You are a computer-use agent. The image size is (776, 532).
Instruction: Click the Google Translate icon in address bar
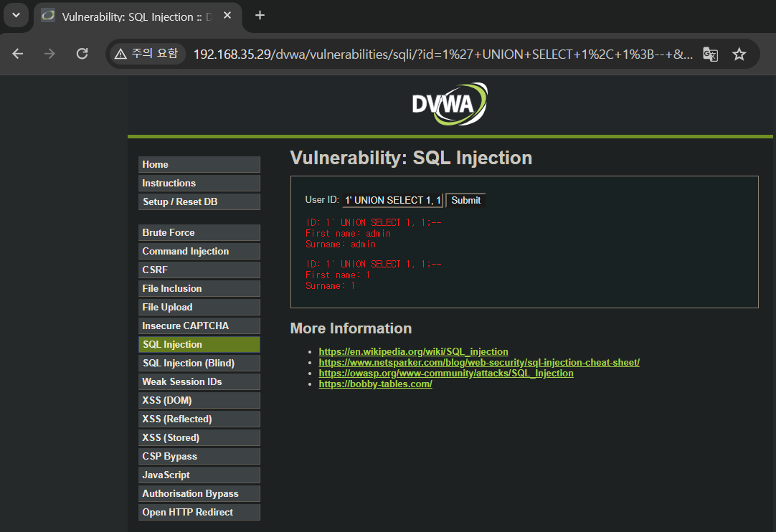(x=710, y=54)
